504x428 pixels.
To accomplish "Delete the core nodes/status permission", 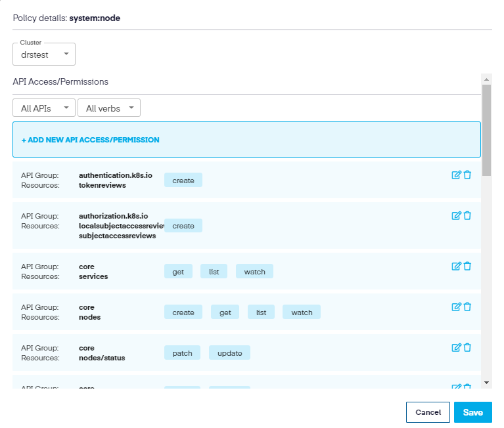I will [x=467, y=347].
